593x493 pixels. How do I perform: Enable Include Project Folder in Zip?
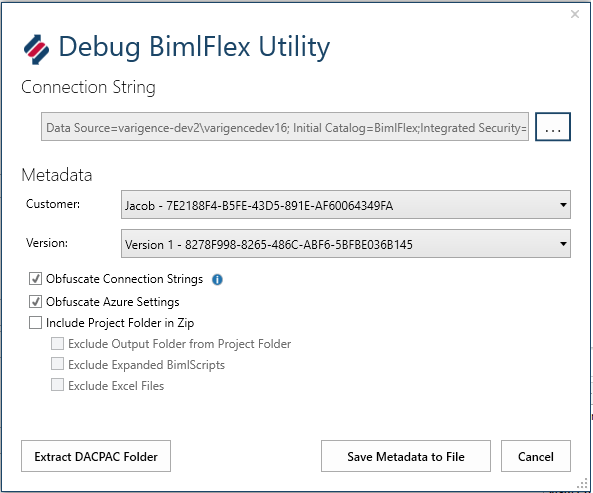pos(36,323)
